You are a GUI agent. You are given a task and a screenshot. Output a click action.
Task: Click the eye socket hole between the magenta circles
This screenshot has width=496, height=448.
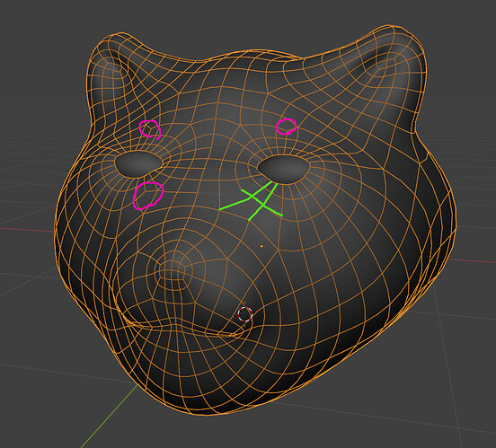coord(138,163)
